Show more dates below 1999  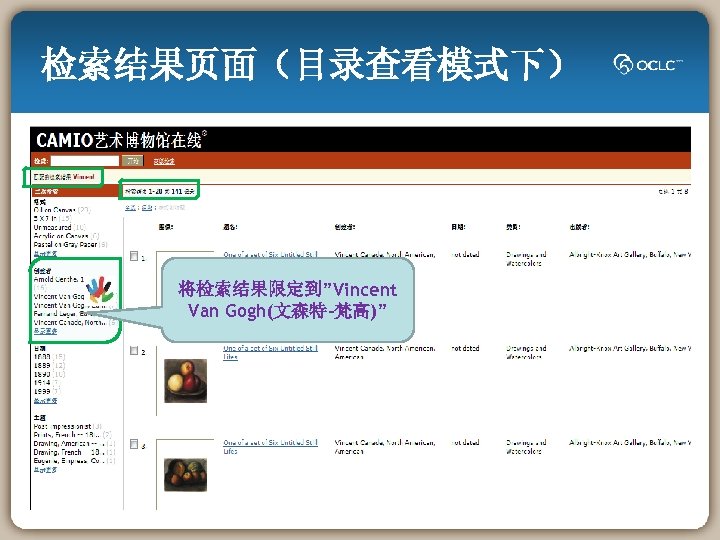[x=45, y=400]
